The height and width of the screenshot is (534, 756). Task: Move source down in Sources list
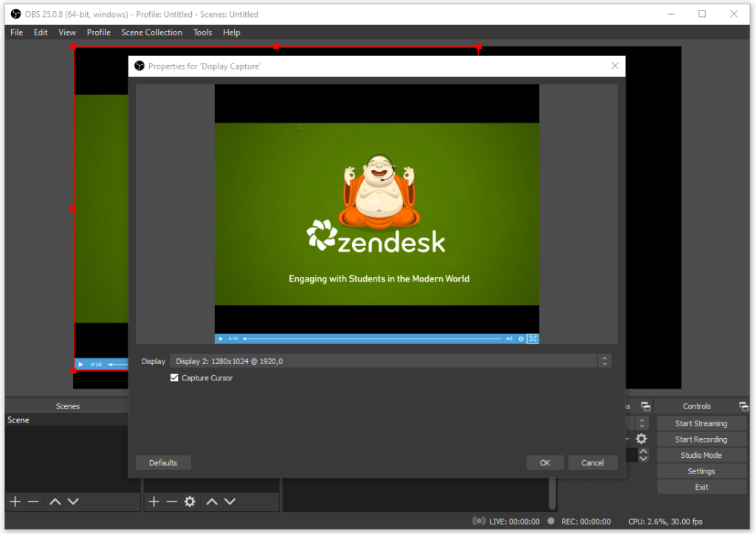pyautogui.click(x=230, y=502)
